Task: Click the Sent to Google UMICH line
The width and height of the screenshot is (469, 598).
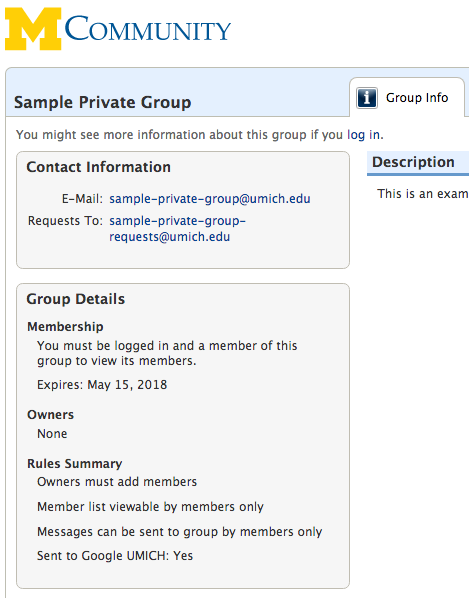Action: click(x=115, y=556)
